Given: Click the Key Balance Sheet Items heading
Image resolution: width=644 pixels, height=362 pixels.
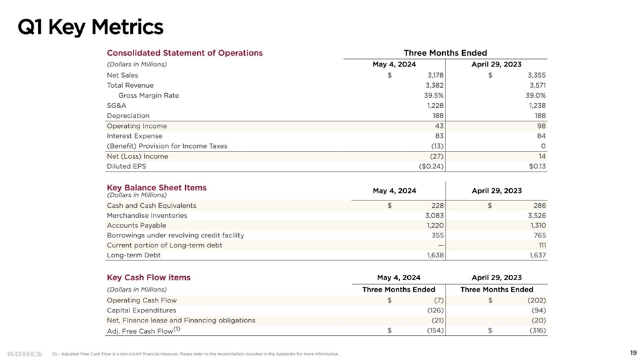Looking at the screenshot, I should point(156,188).
